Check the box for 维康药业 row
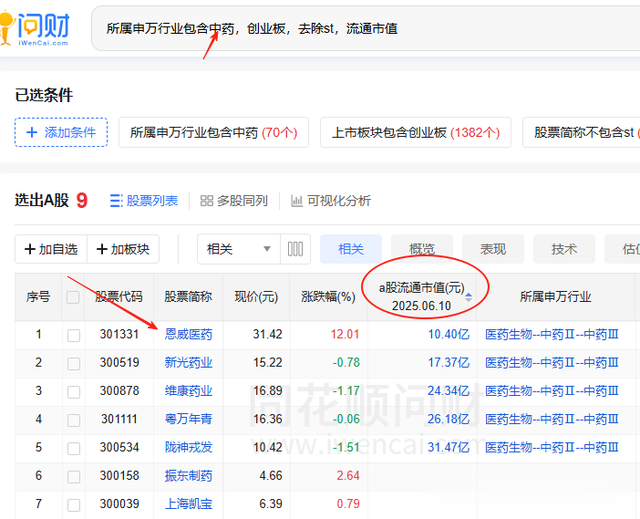640x519 pixels. [x=73, y=392]
